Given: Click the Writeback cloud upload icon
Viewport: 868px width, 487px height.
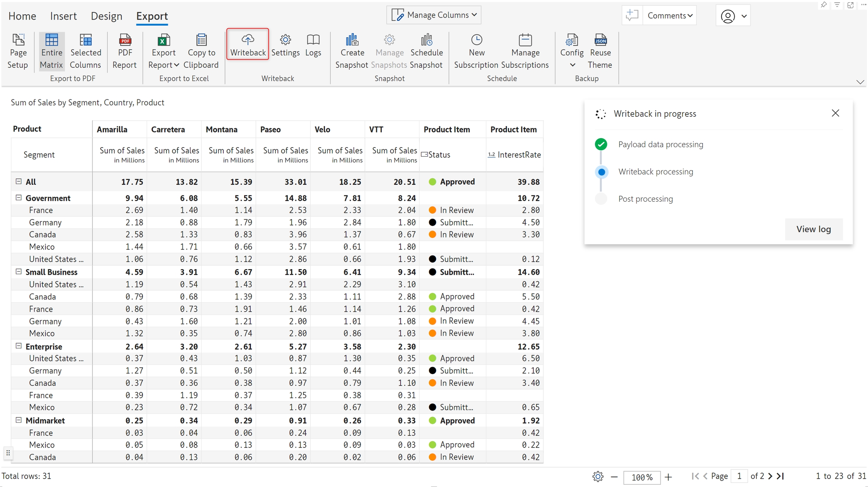Looking at the screenshot, I should [248, 40].
